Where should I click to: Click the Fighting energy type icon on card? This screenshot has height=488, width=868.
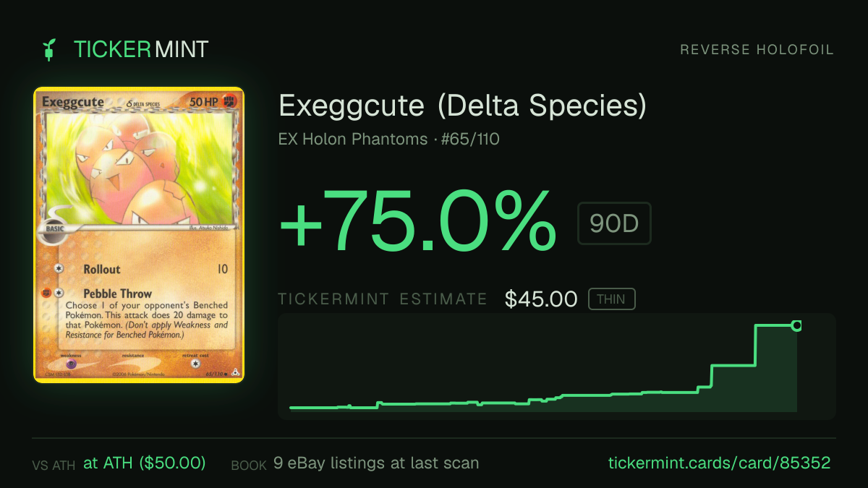pyautogui.click(x=229, y=102)
